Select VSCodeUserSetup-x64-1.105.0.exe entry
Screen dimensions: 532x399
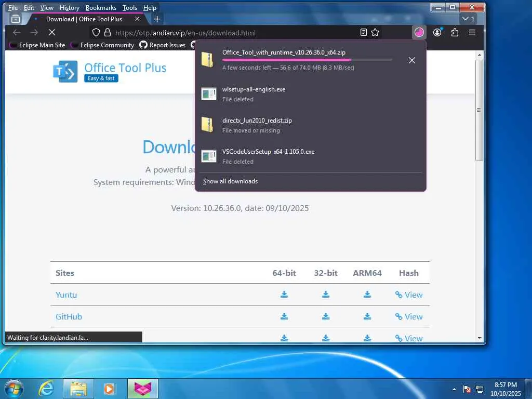tap(311, 156)
